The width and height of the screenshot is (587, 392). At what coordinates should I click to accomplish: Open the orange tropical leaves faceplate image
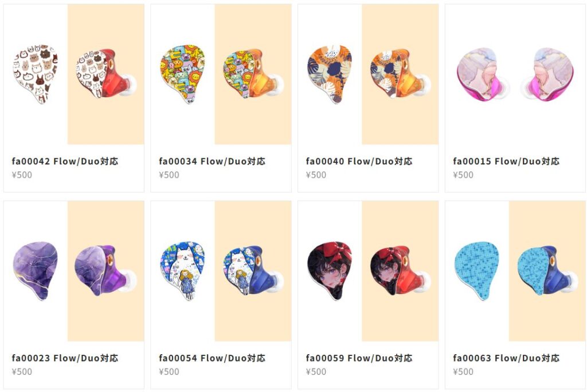pyautogui.click(x=368, y=74)
